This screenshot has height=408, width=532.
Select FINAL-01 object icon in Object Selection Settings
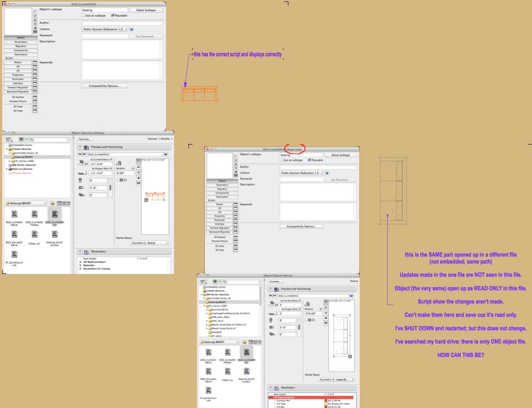pyautogui.click(x=34, y=234)
